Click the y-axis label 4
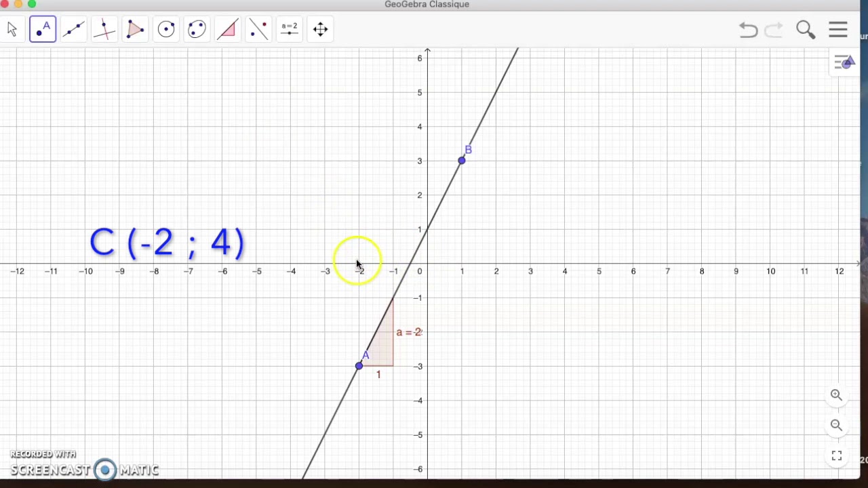 click(x=420, y=127)
